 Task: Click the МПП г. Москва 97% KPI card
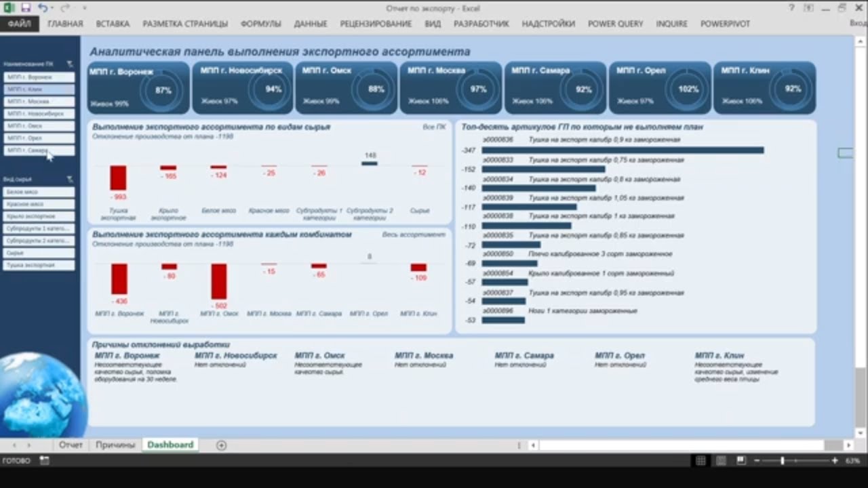[451, 87]
